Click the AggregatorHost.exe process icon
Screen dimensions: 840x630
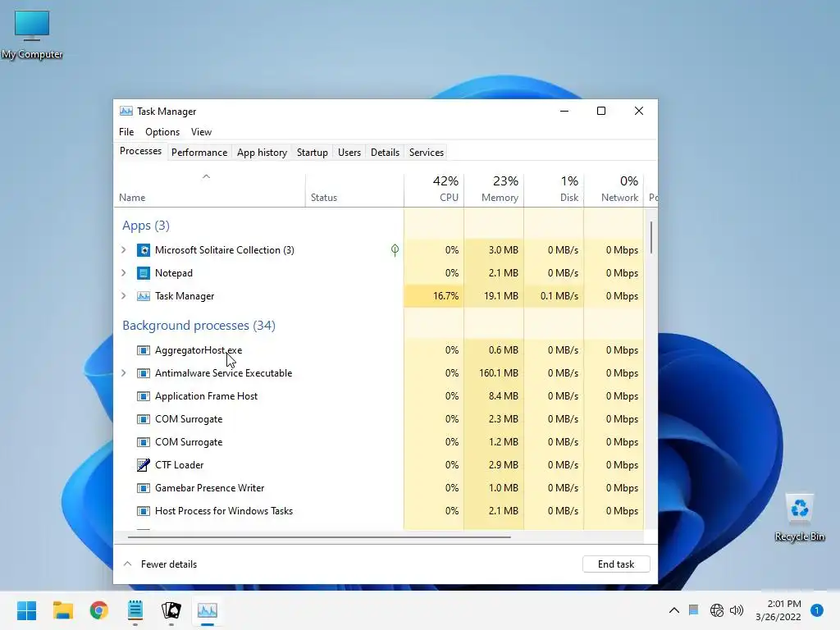pyautogui.click(x=143, y=350)
